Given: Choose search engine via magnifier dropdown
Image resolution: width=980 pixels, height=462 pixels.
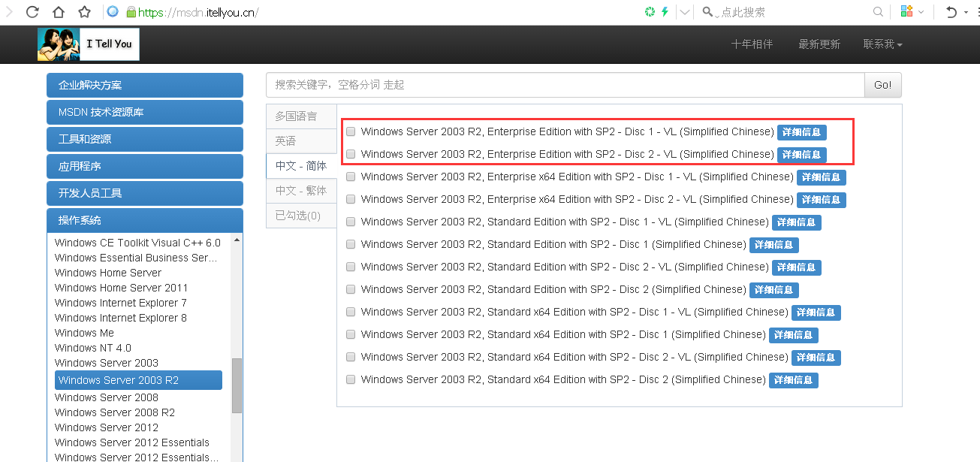Looking at the screenshot, I should click(709, 12).
